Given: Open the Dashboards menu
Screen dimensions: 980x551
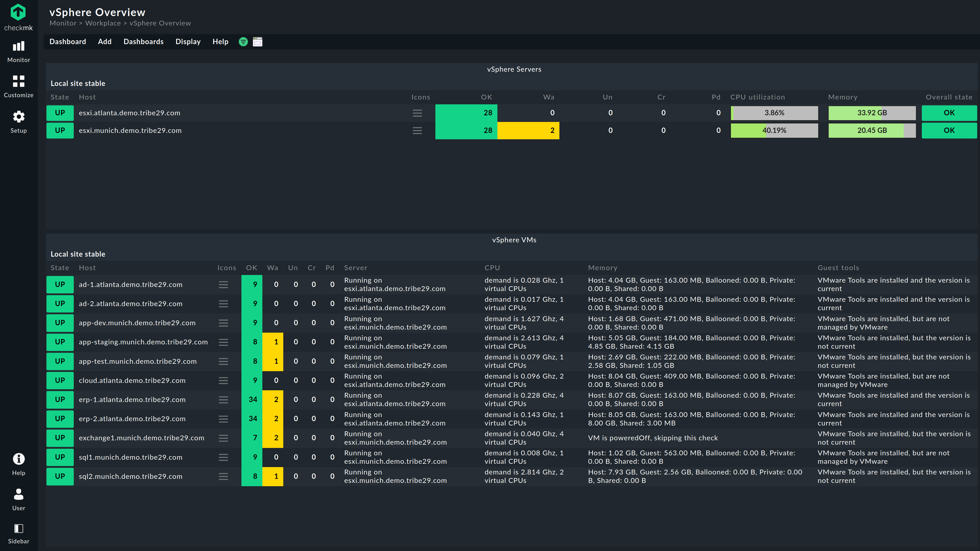Looking at the screenshot, I should pyautogui.click(x=143, y=42).
